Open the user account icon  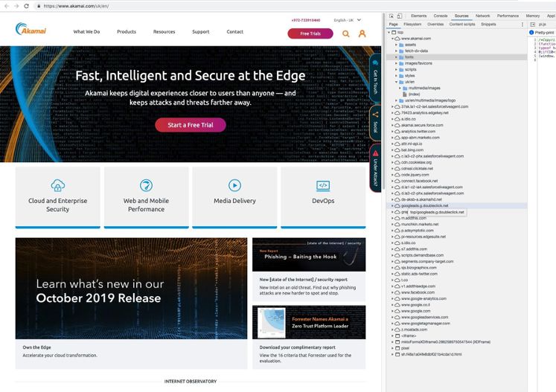pos(362,33)
